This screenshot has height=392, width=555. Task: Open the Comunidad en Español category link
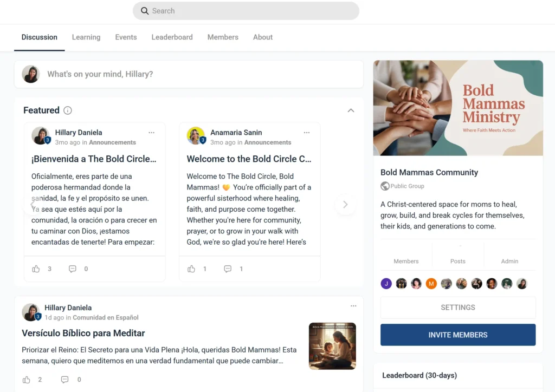click(x=106, y=318)
